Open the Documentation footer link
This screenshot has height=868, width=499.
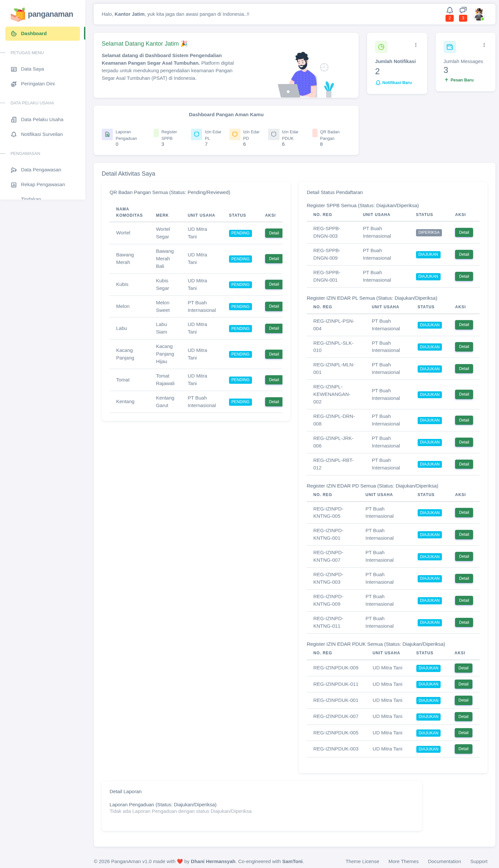444,861
